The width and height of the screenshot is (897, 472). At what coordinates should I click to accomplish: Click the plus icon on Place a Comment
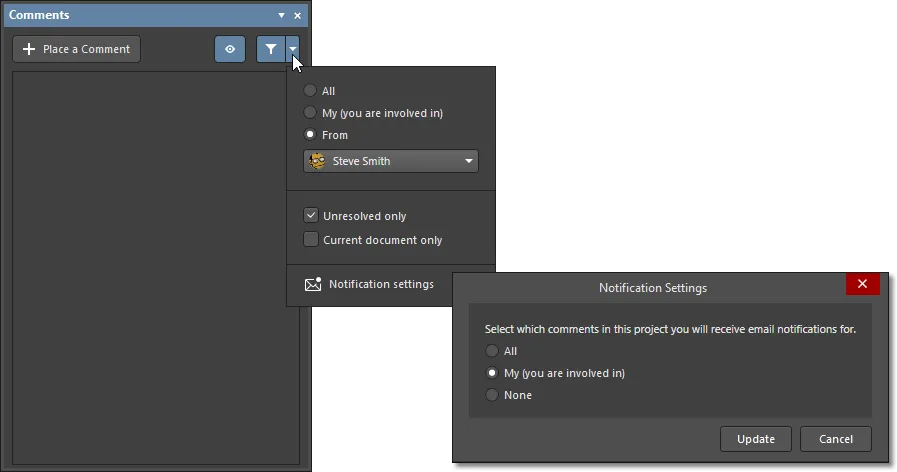(29, 49)
